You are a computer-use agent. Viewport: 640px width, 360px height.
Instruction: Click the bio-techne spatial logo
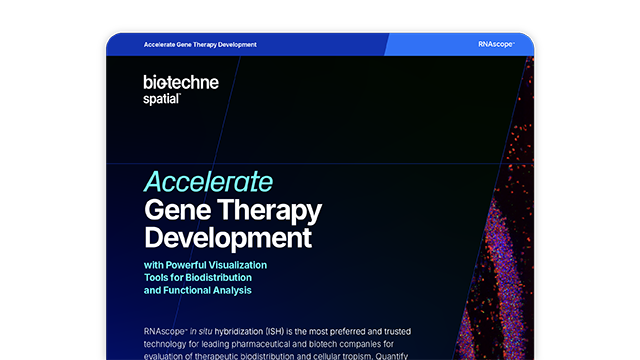(x=181, y=90)
